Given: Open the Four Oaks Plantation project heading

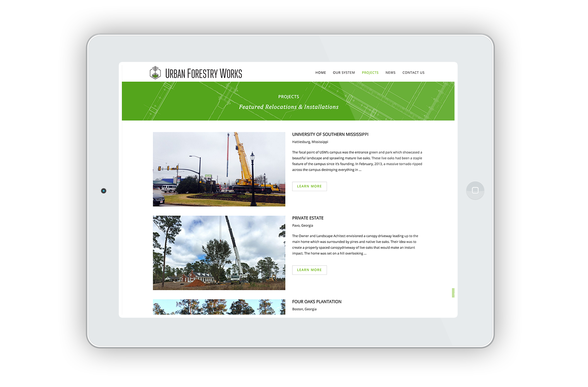Looking at the screenshot, I should click(x=316, y=302).
